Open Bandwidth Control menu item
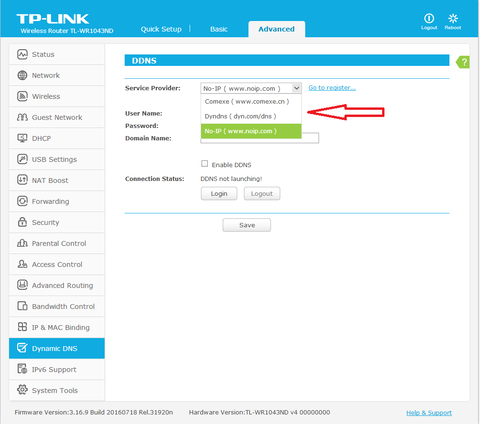 pyautogui.click(x=57, y=306)
